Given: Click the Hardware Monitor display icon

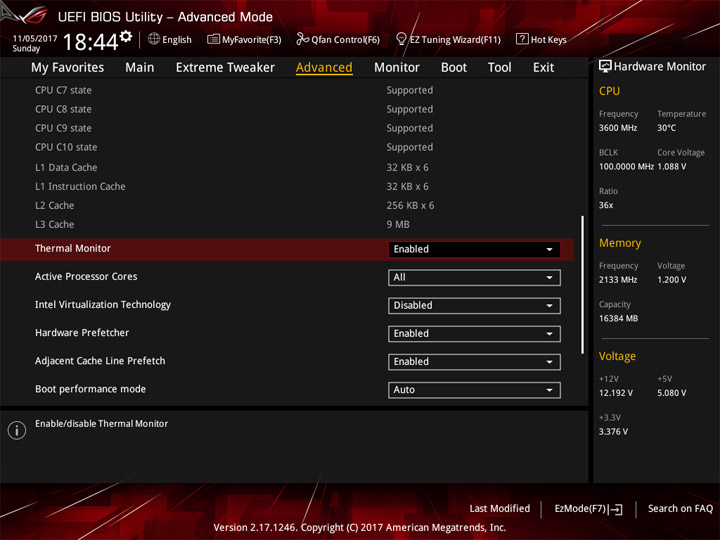Looking at the screenshot, I should point(605,67).
